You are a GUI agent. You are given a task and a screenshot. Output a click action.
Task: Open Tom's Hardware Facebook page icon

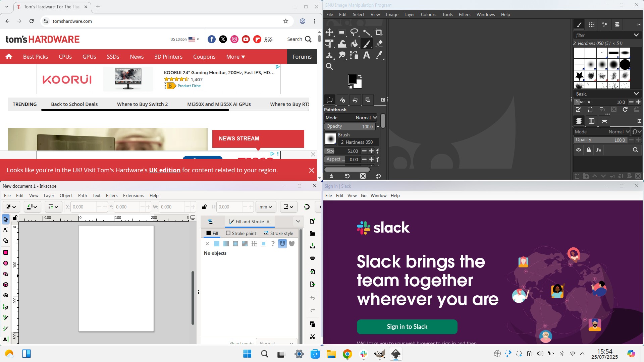click(212, 39)
